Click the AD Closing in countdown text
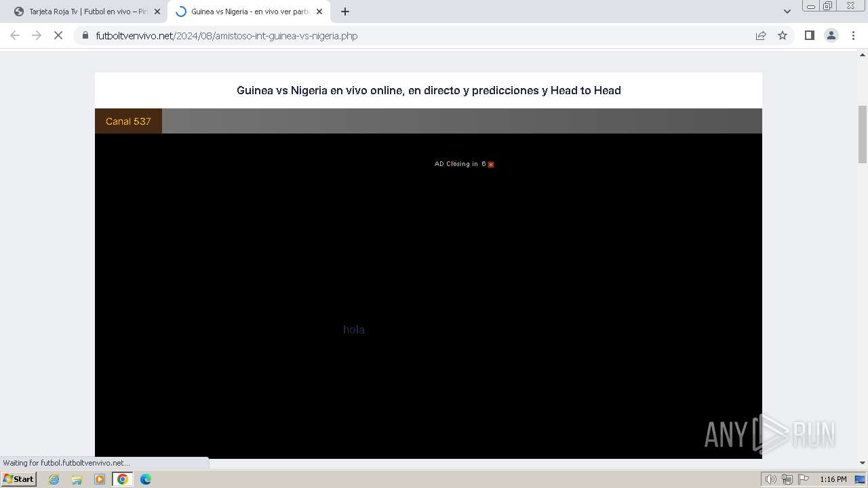This screenshot has width=868, height=488. (x=460, y=164)
